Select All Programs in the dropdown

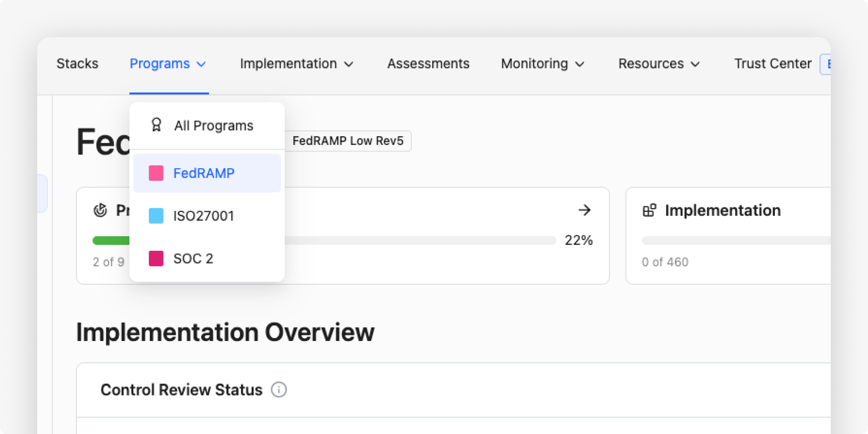point(207,126)
